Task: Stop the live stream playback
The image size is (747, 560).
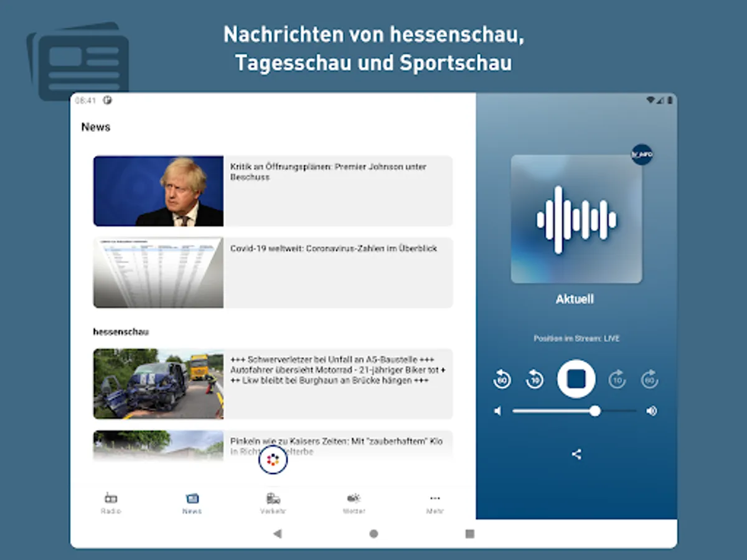Action: [576, 379]
